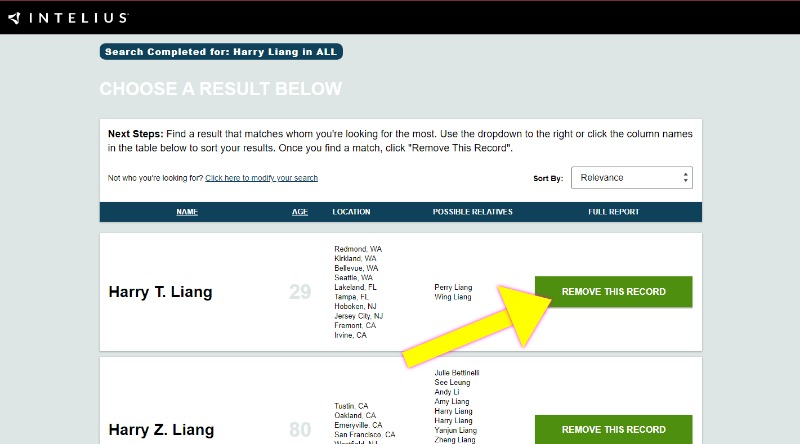
Task: Click the LOCATION column header
Action: tap(351, 212)
